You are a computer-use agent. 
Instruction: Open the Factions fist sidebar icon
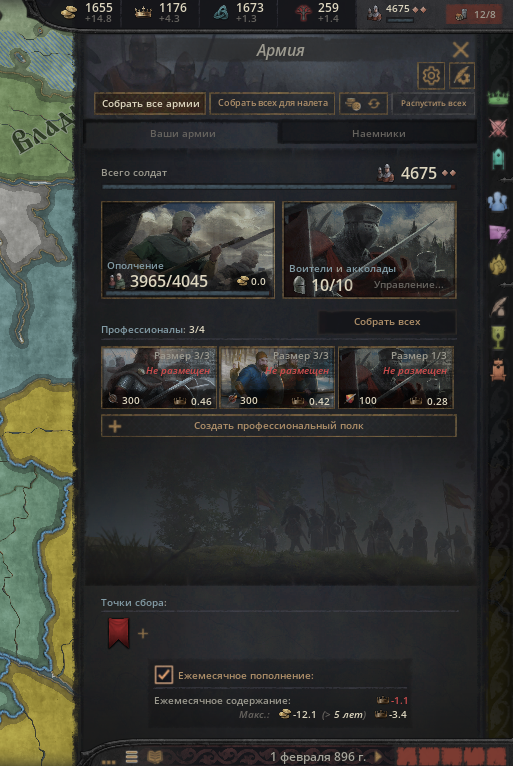coord(498,265)
